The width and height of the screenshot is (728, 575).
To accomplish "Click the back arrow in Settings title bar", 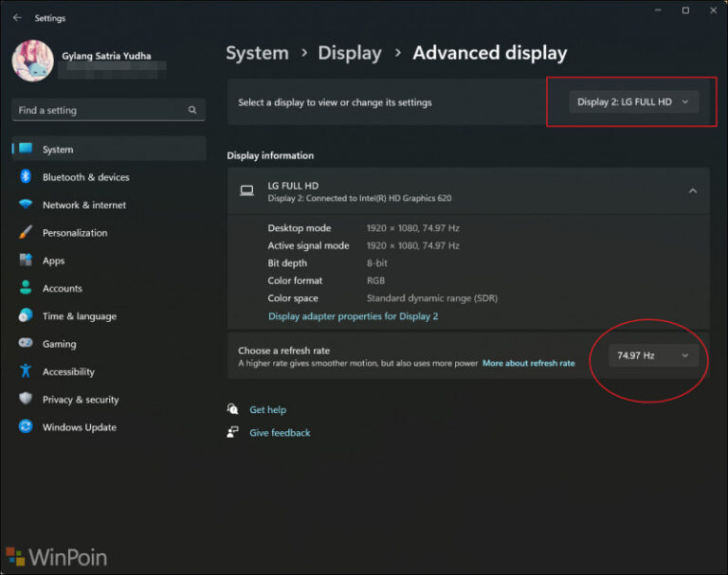I will [x=18, y=18].
